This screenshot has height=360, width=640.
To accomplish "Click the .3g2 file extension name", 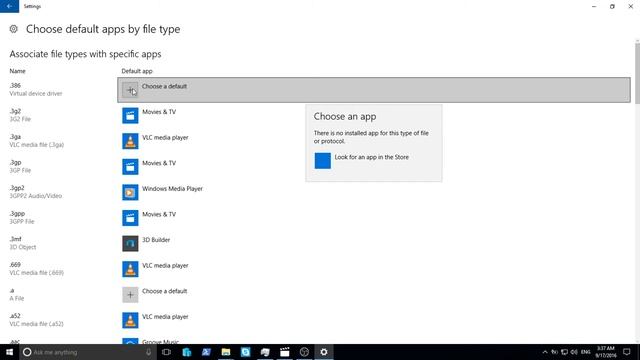I will pyautogui.click(x=15, y=111).
